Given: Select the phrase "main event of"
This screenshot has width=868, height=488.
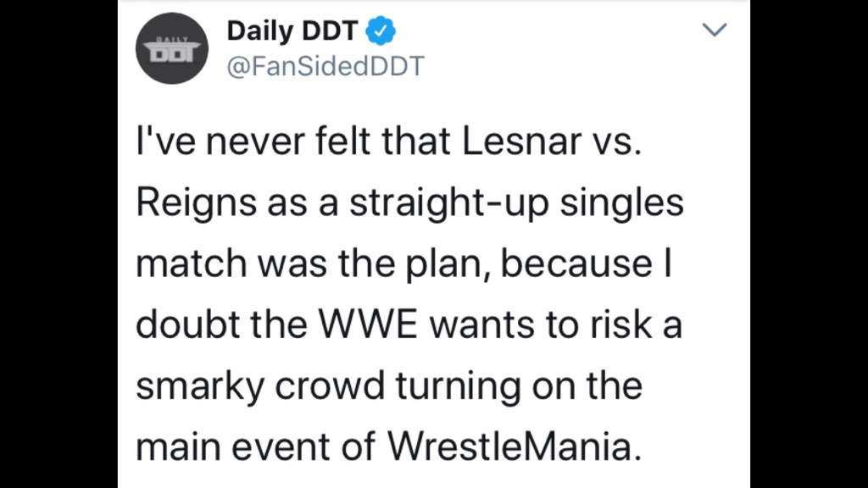Looking at the screenshot, I should coord(256,446).
